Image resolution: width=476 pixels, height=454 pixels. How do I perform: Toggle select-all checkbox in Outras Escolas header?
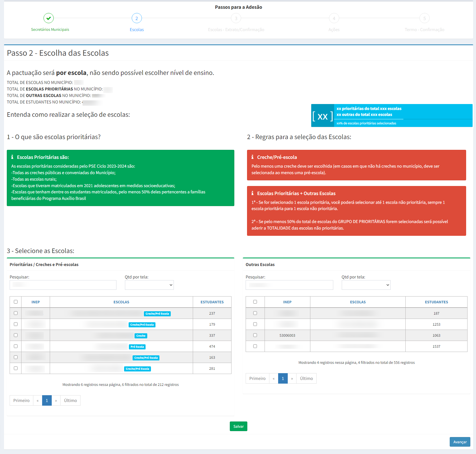(255, 302)
